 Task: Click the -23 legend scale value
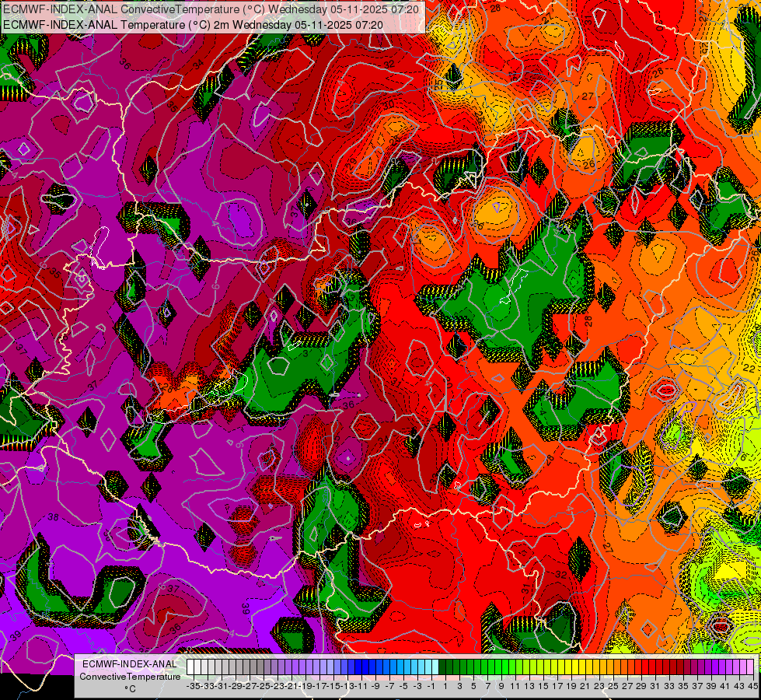(x=278, y=686)
